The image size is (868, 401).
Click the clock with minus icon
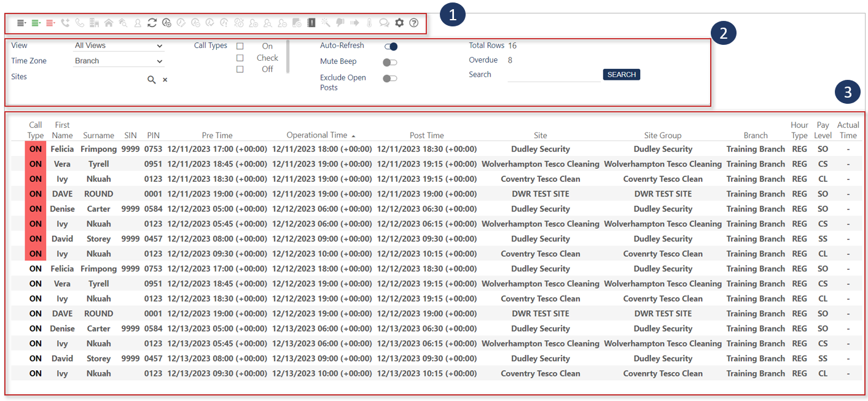195,23
